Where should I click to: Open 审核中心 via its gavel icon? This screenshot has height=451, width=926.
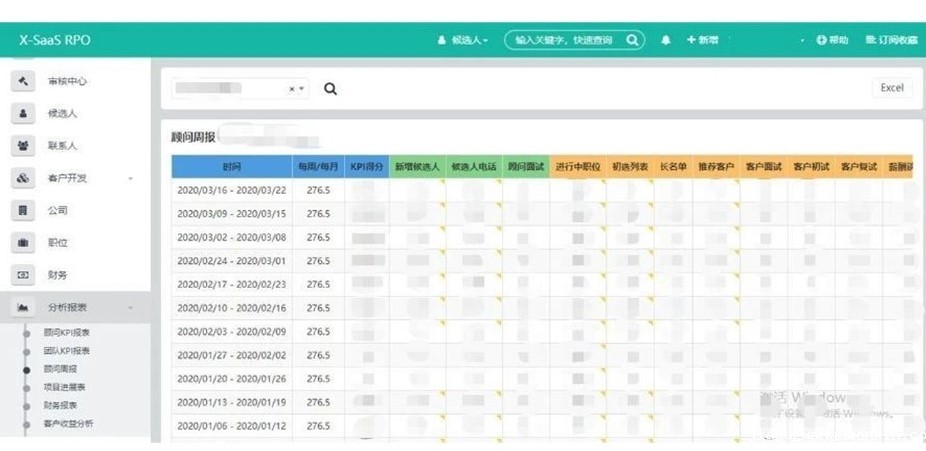[23, 81]
